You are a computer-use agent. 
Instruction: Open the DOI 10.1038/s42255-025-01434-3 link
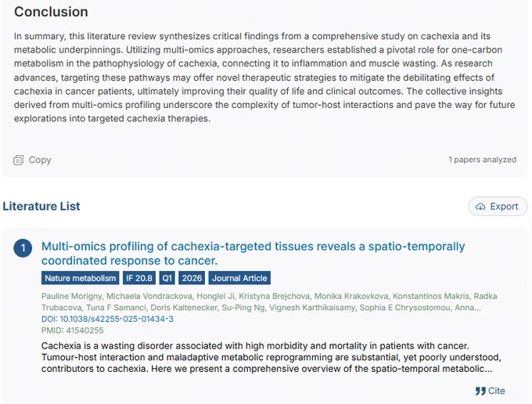click(107, 319)
